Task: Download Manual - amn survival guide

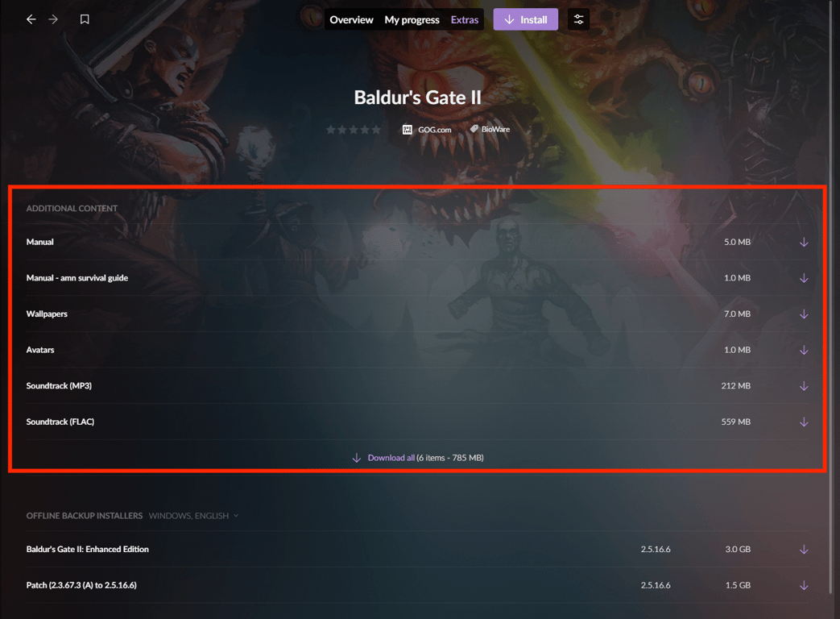Action: 804,278
